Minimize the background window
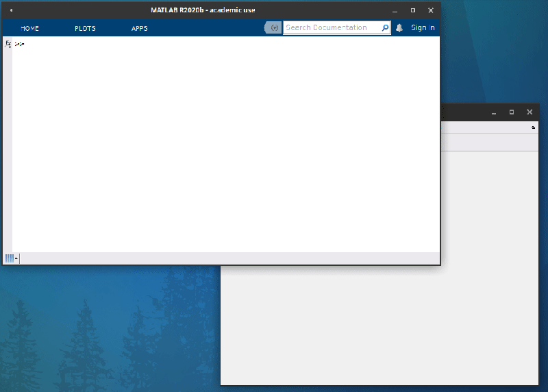This screenshot has height=392, width=548. tap(494, 112)
